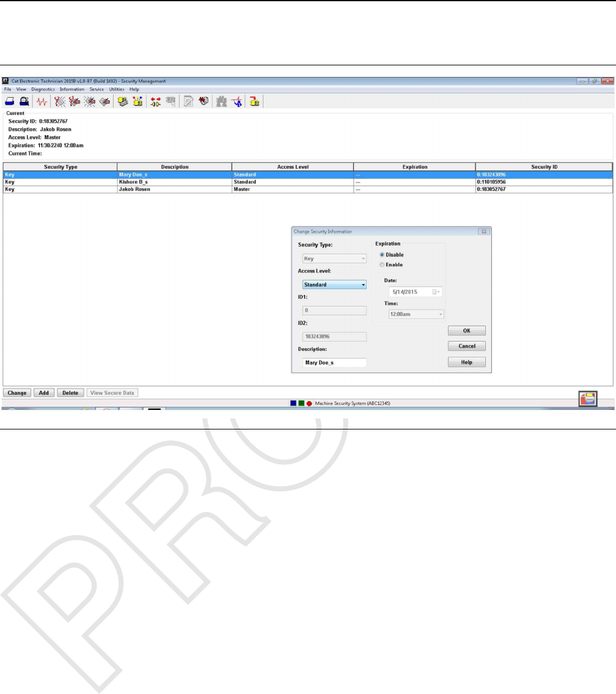Open Logged Diagnostic Codes toolbar icon
The width and height of the screenshot is (616, 694).
click(75, 102)
